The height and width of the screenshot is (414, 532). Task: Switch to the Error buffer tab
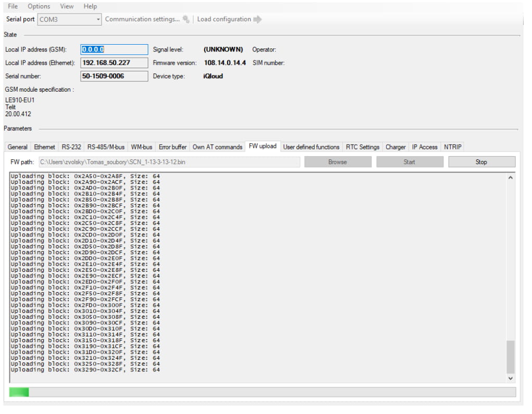click(x=172, y=147)
